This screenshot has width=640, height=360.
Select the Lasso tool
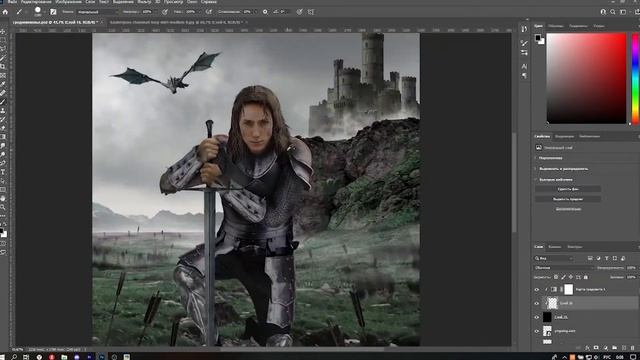coord(3,49)
